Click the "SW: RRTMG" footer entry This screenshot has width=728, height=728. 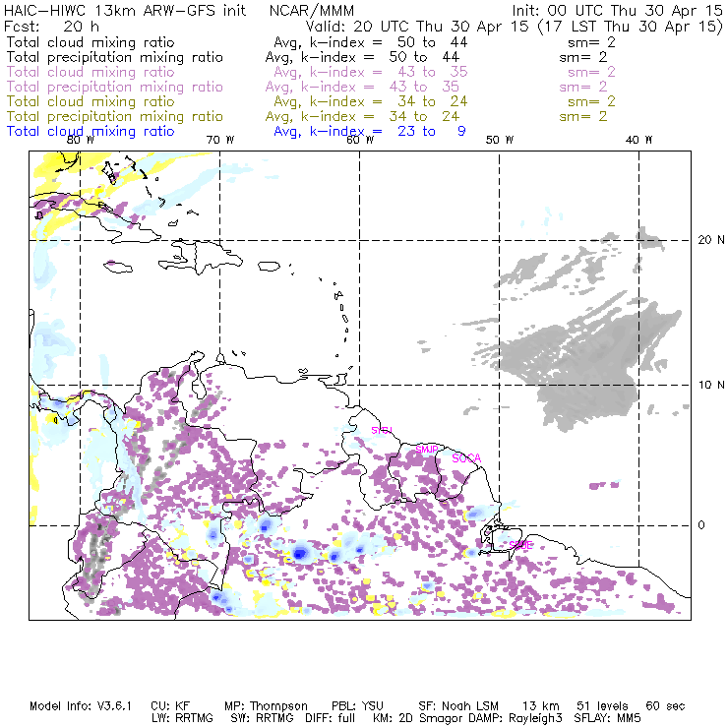[263, 718]
